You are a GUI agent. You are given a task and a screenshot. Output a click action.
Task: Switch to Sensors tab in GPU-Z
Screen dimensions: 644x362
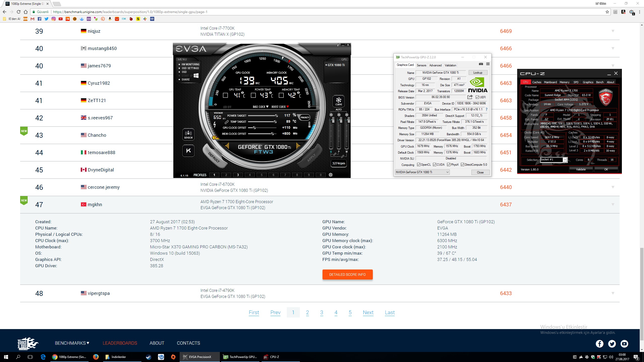[x=421, y=65]
